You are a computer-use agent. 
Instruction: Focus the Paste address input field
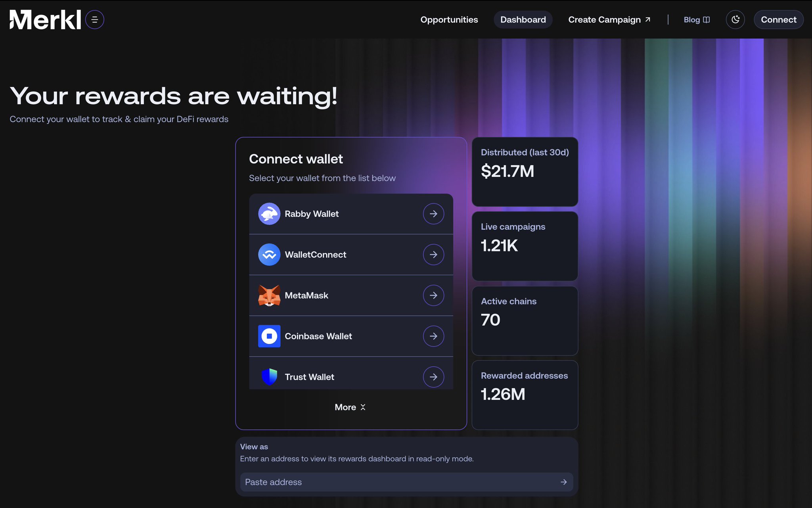396,482
